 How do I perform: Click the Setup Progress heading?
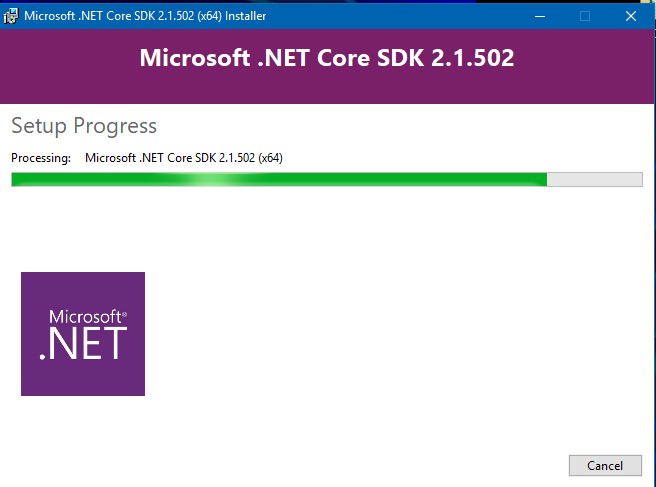click(84, 126)
